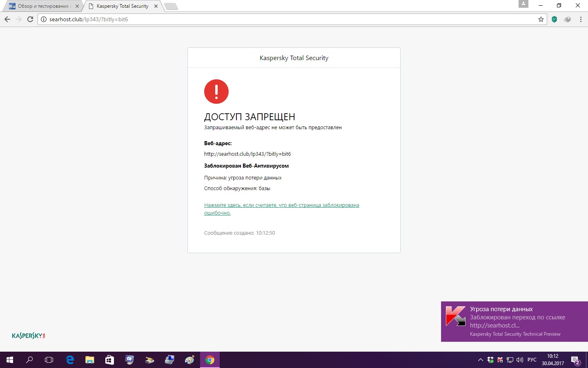This screenshot has height=368, width=588.
Task: View site information for searhost.club
Action: [44, 19]
